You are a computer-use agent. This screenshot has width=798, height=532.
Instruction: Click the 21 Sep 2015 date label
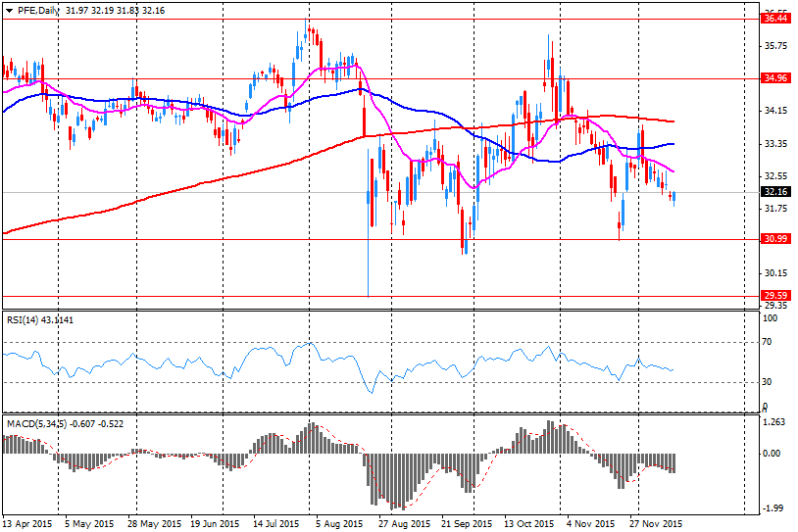pos(467,523)
